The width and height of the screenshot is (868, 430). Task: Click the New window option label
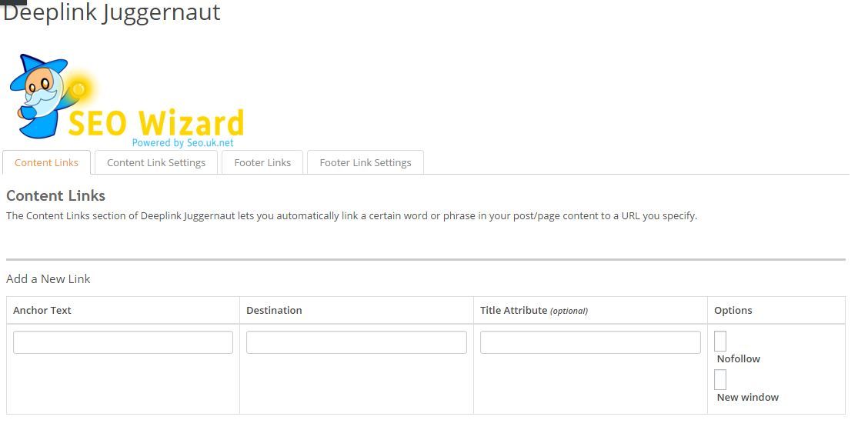(747, 398)
